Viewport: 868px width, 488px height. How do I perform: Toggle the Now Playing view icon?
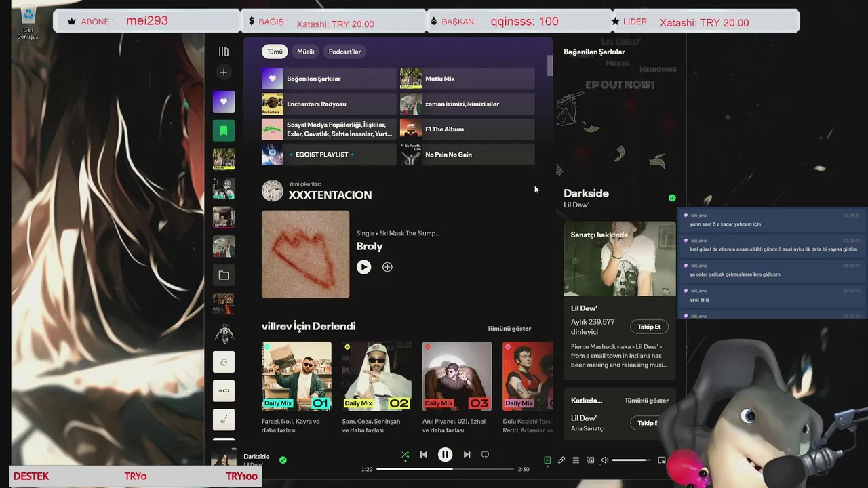547,460
